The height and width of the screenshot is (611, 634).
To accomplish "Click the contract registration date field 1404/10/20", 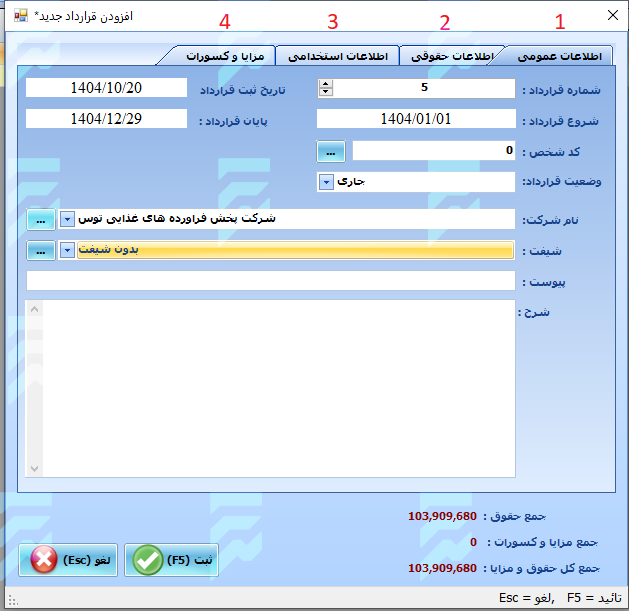I will [x=106, y=88].
